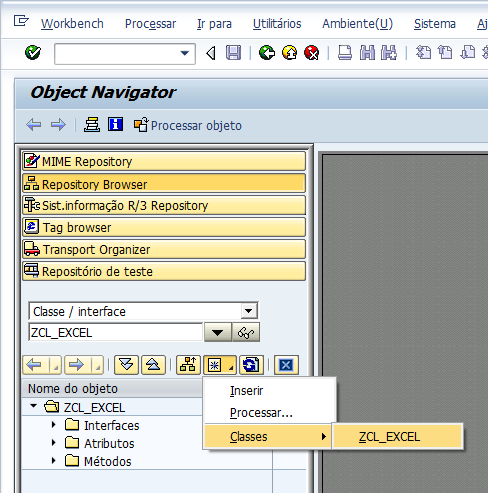This screenshot has height=493, width=488.
Task: Click the expand all nodes icon
Action: coord(126,365)
